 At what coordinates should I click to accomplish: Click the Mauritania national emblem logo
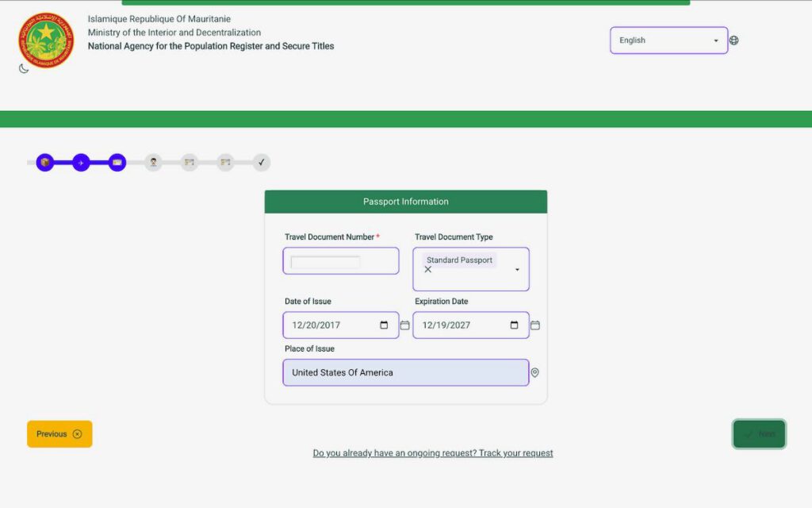46,40
